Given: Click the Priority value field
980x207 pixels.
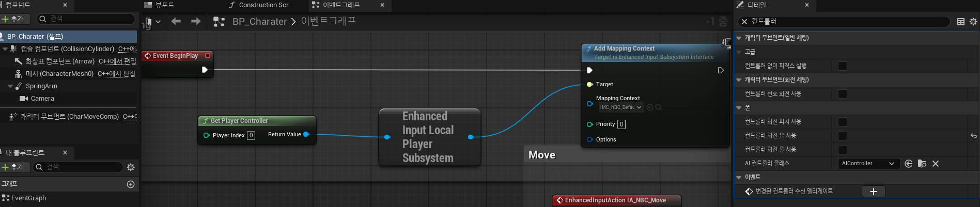Looking at the screenshot, I should point(621,124).
